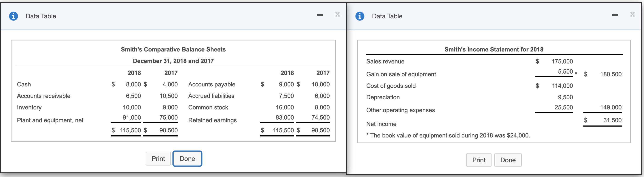
Task: Click Done in the Income Statement dialog
Action: coord(508,160)
